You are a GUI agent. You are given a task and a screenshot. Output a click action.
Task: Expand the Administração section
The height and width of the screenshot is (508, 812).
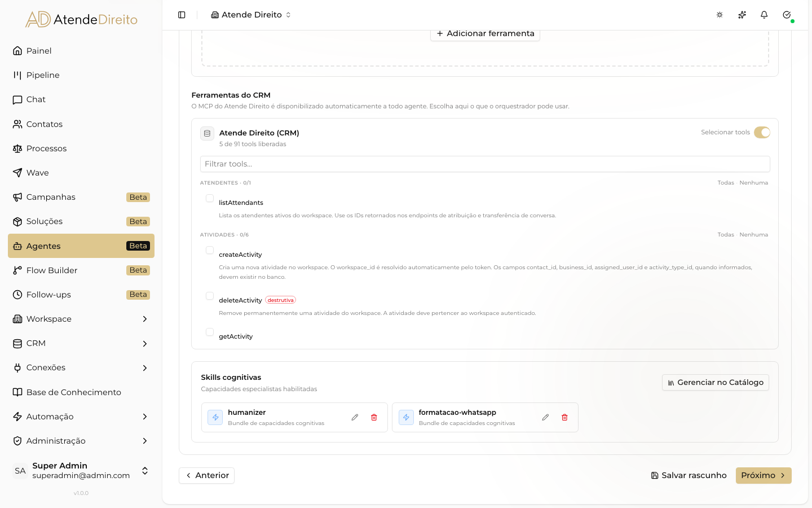81,441
